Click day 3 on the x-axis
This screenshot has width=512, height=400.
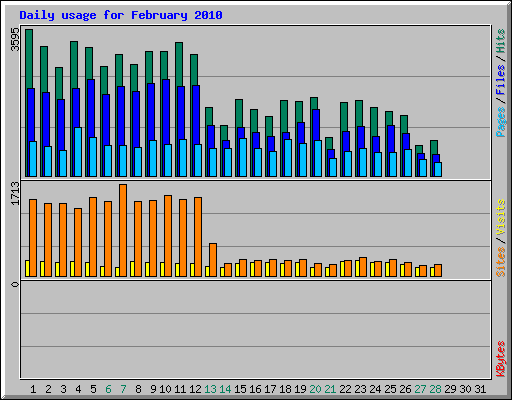coord(63,389)
